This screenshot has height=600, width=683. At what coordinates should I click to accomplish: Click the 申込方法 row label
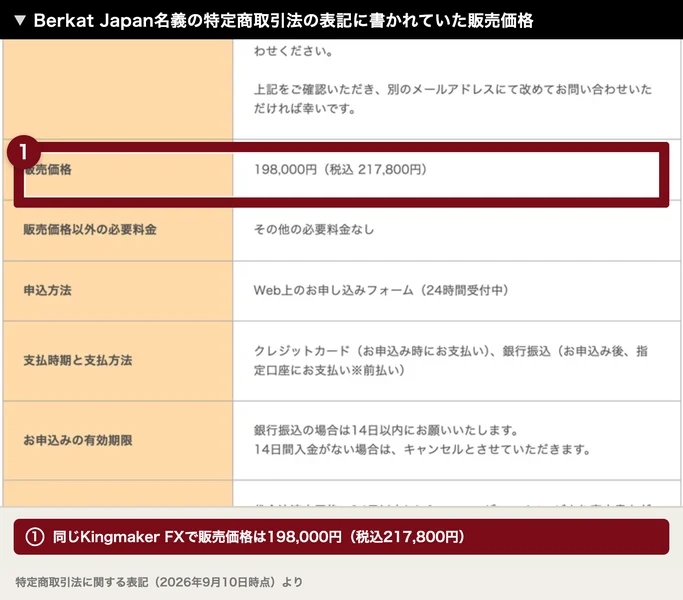pyautogui.click(x=47, y=290)
